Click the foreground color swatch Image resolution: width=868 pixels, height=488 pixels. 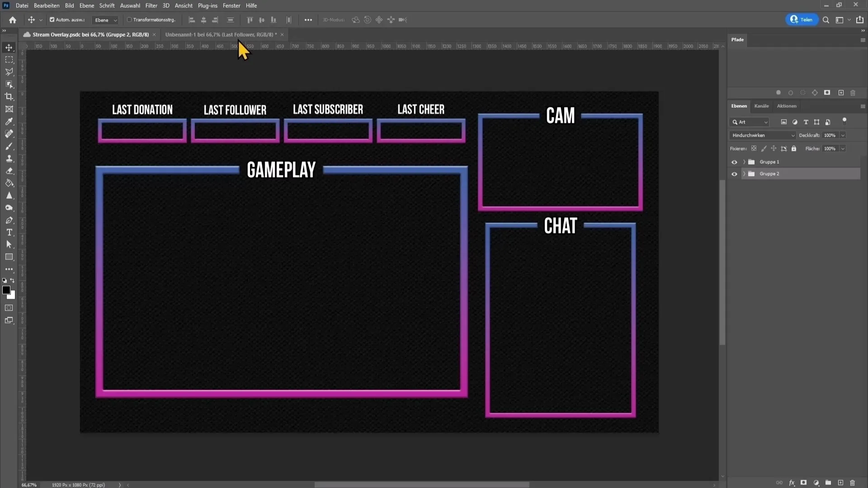tap(6, 290)
